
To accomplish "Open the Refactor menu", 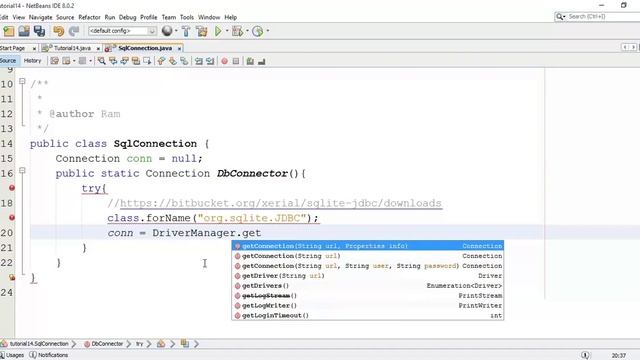I will tap(89, 17).
